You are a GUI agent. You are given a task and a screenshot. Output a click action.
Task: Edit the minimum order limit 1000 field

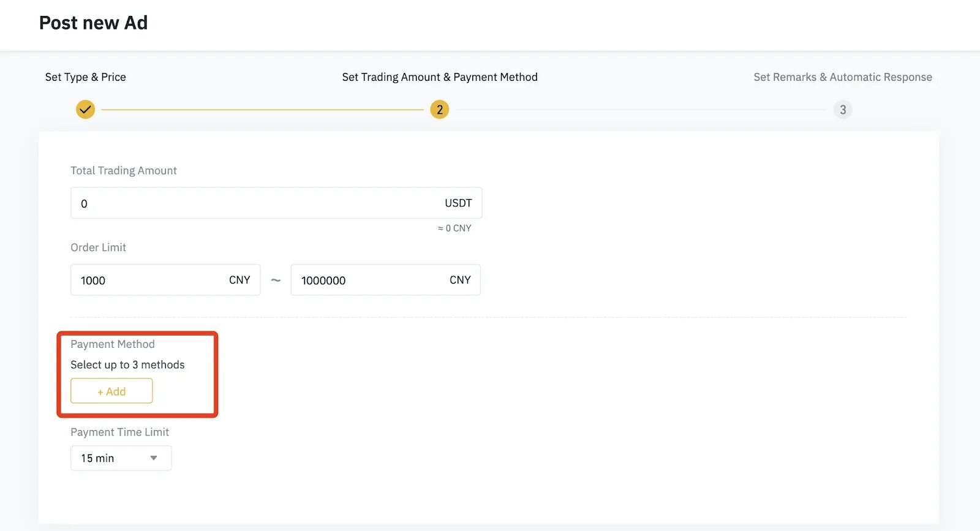165,280
